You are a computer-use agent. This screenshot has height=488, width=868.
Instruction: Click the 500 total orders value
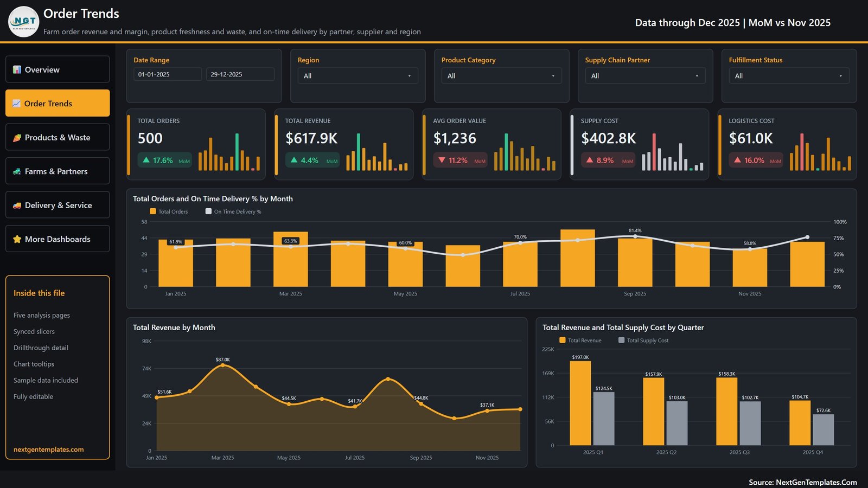(x=150, y=138)
